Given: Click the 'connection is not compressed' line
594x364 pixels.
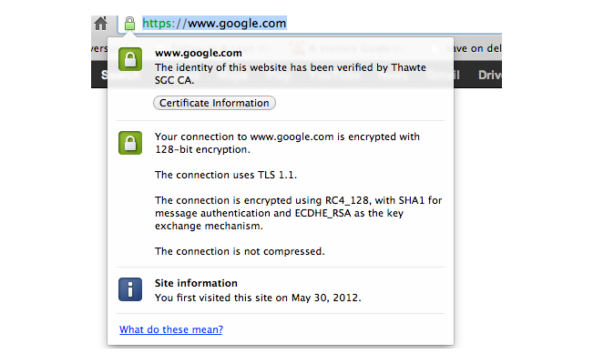Looking at the screenshot, I should click(240, 251).
